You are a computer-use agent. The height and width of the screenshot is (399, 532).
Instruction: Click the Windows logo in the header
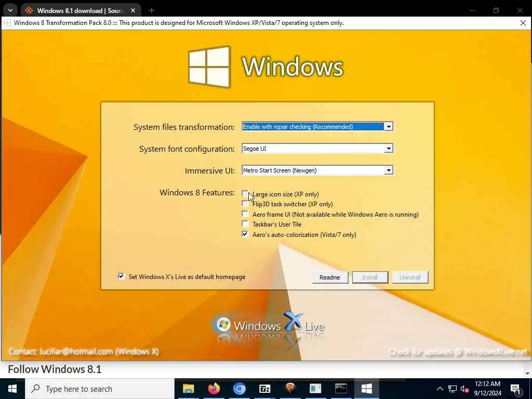209,66
